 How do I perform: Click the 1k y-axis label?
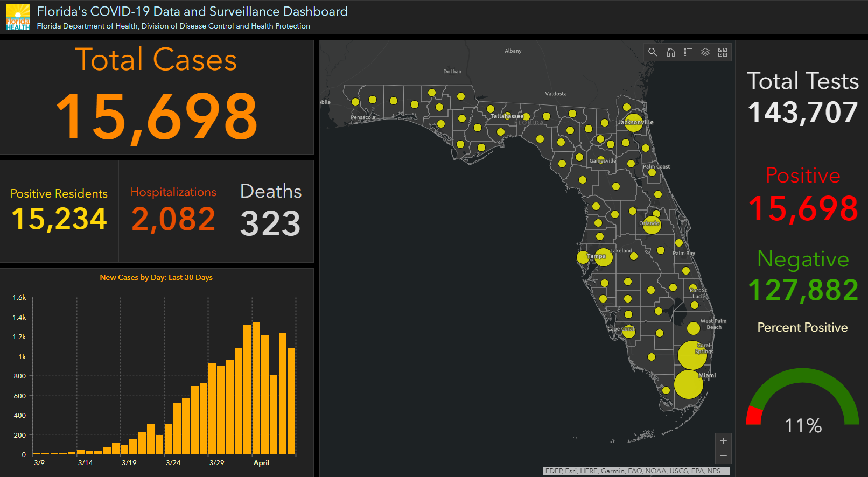pos(22,356)
